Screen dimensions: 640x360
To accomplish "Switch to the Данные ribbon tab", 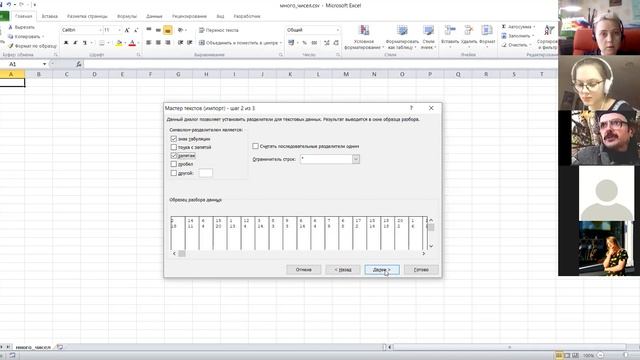I will tap(154, 16).
